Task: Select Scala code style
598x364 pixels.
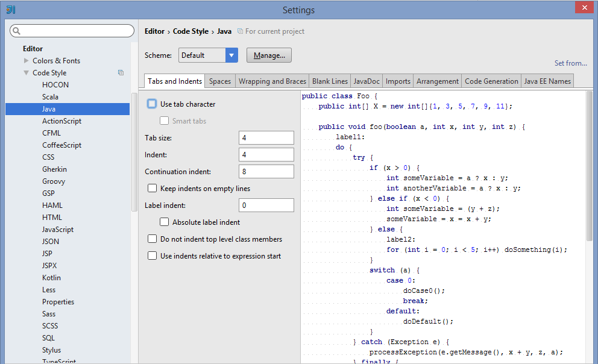Action: pyautogui.click(x=51, y=97)
